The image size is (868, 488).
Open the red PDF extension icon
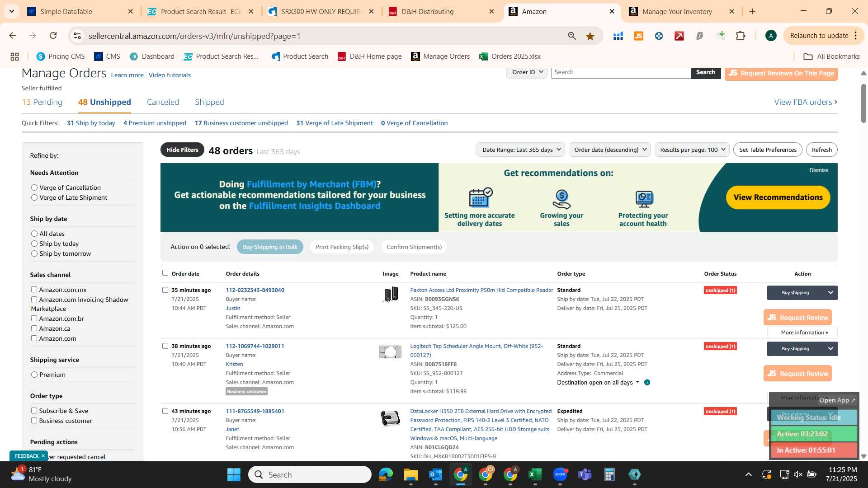679,36
